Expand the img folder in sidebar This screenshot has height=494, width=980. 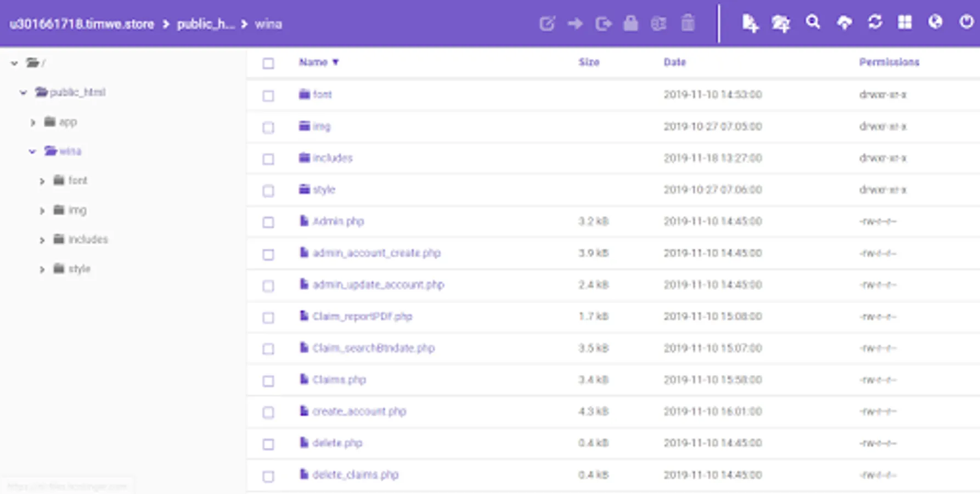pos(42,210)
